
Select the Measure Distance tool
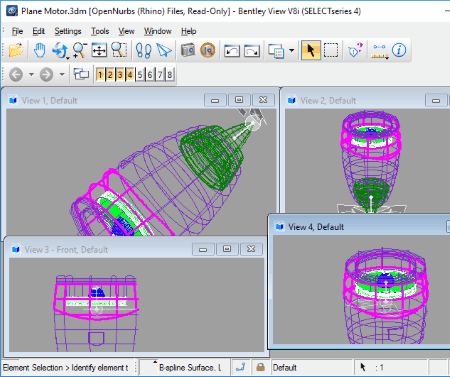pyautogui.click(x=379, y=51)
